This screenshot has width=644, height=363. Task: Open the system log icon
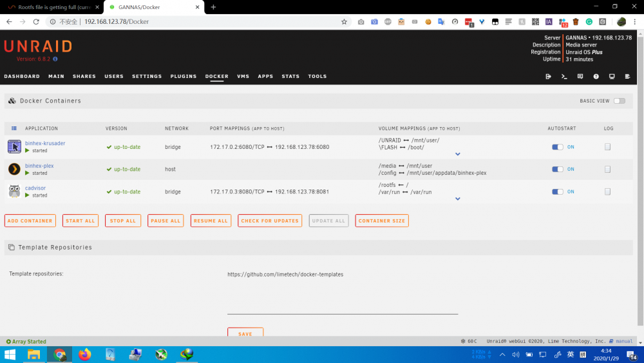click(x=627, y=77)
